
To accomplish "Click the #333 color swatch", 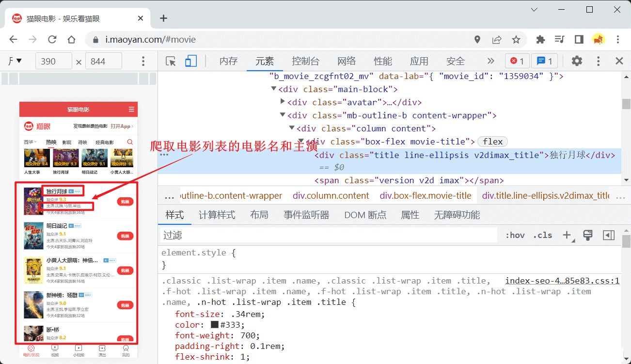I will pos(215,325).
